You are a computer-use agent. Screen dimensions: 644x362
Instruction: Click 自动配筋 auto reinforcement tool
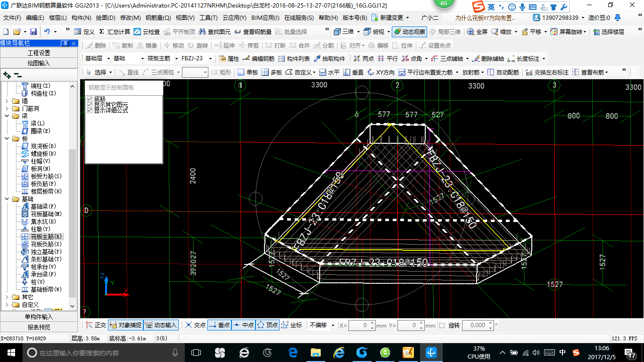point(503,72)
